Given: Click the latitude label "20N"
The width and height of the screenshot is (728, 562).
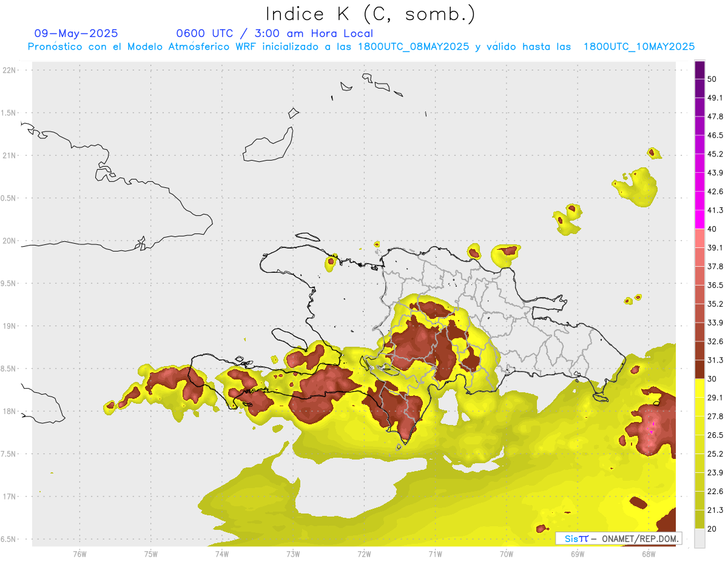Looking at the screenshot, I should [9, 241].
